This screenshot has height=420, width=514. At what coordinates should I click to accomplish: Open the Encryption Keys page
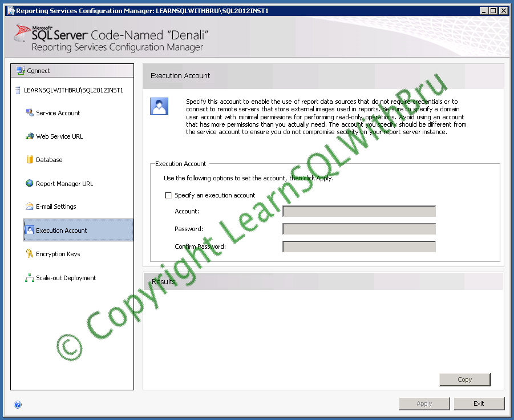(x=58, y=254)
